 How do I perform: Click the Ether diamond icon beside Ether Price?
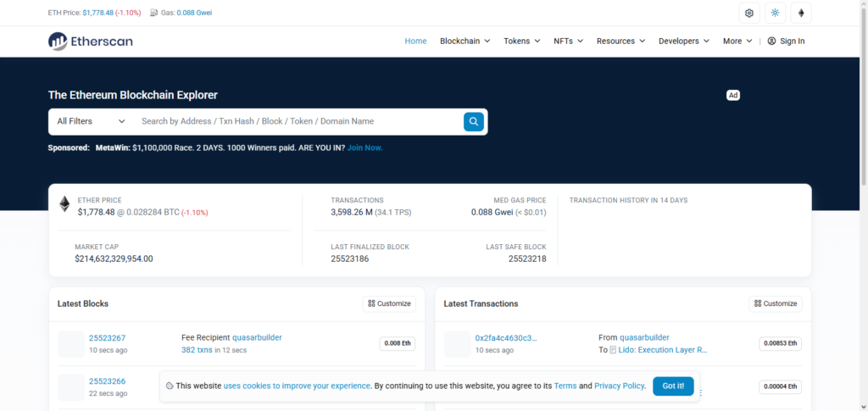click(x=64, y=204)
